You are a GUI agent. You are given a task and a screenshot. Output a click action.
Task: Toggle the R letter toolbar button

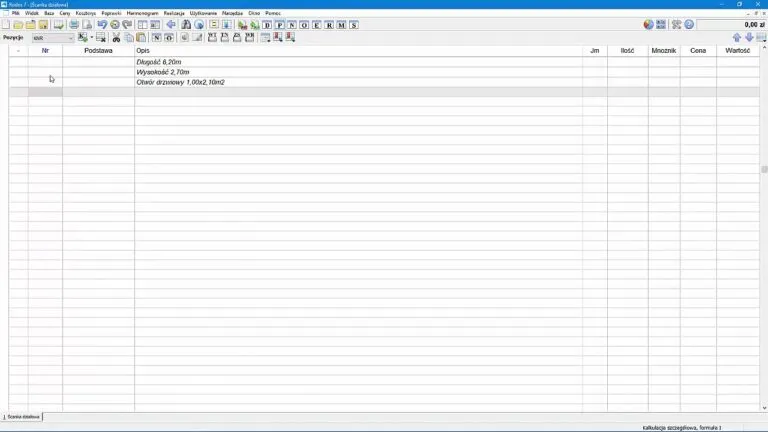(x=329, y=24)
